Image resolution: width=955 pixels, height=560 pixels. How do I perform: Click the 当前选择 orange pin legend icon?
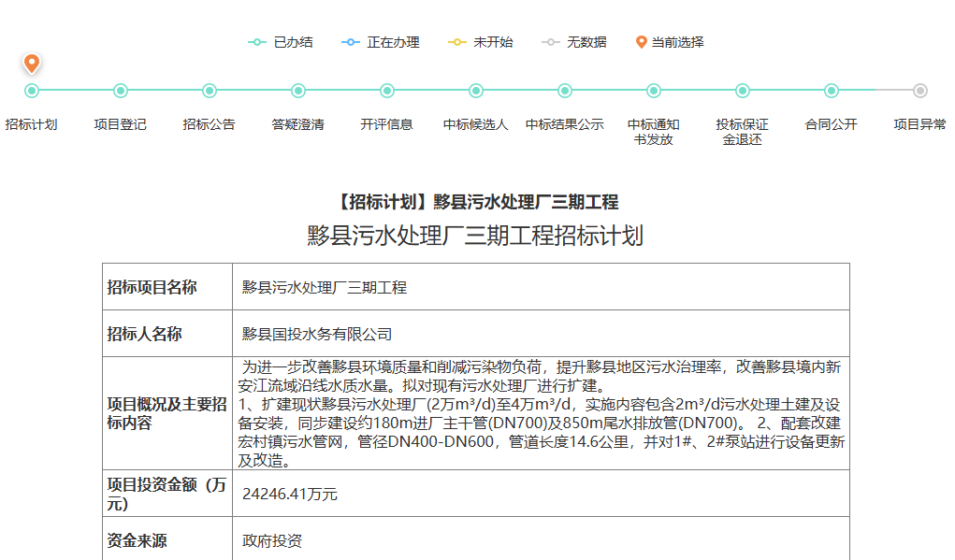click(642, 42)
